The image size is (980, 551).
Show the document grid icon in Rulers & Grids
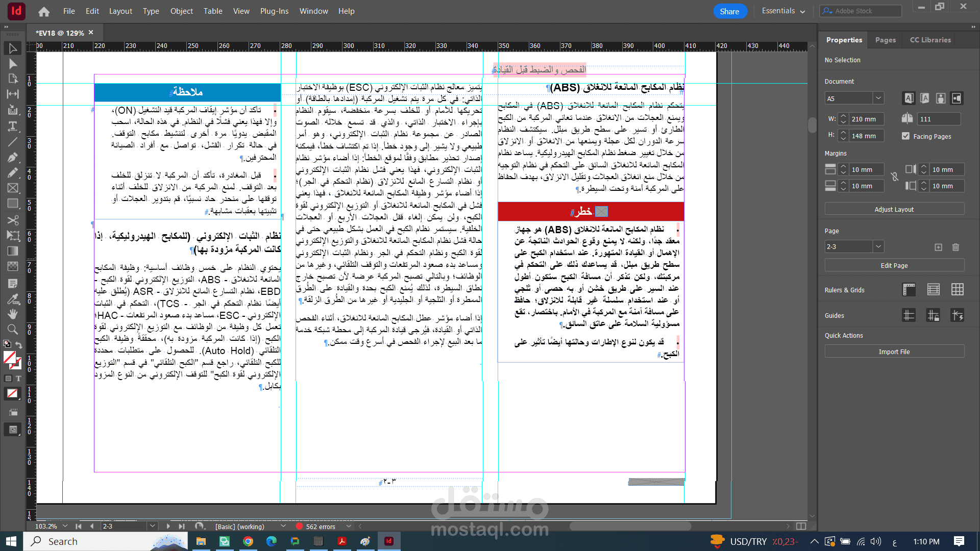pos(958,290)
